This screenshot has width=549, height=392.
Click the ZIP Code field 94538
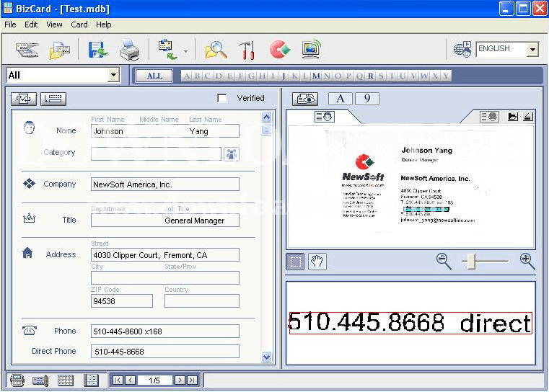click(x=121, y=301)
